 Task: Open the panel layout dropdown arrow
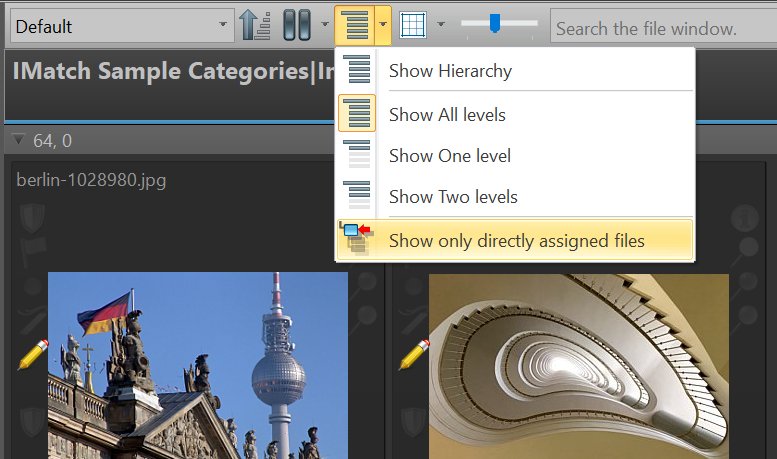325,24
